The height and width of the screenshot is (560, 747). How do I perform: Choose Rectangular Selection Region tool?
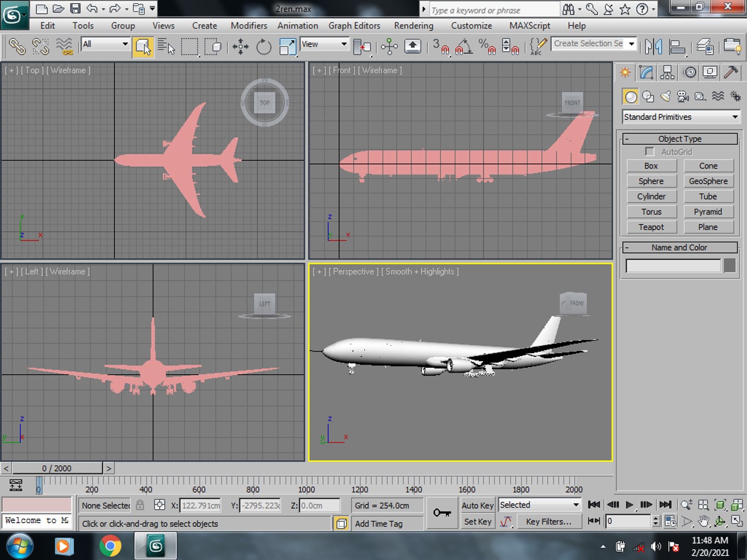pos(189,47)
